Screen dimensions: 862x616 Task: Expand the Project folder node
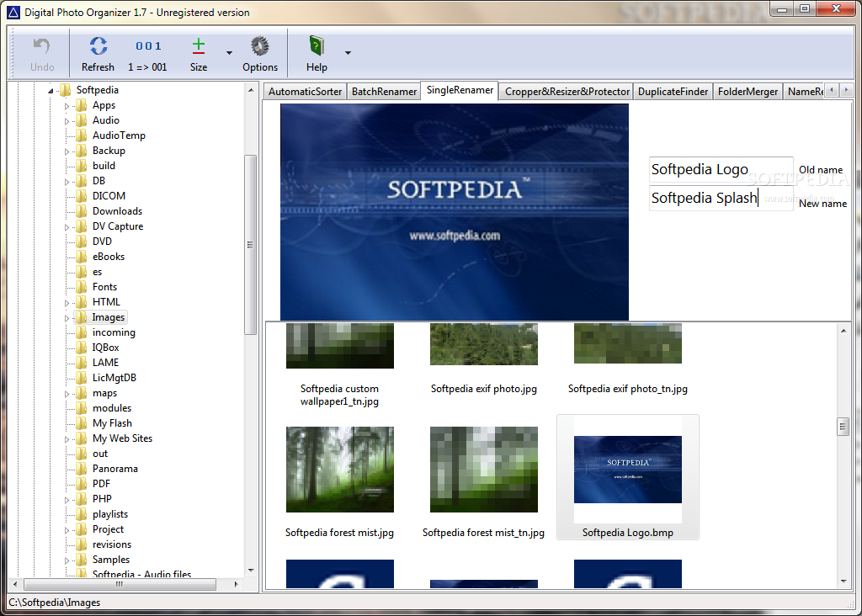[x=67, y=530]
